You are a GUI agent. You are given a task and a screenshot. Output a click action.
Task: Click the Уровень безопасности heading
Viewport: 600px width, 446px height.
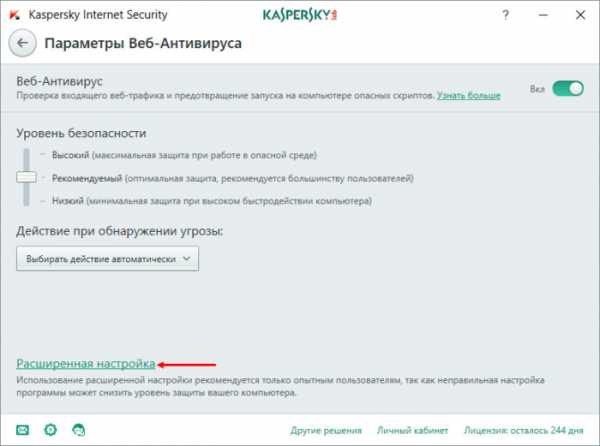[x=81, y=133]
